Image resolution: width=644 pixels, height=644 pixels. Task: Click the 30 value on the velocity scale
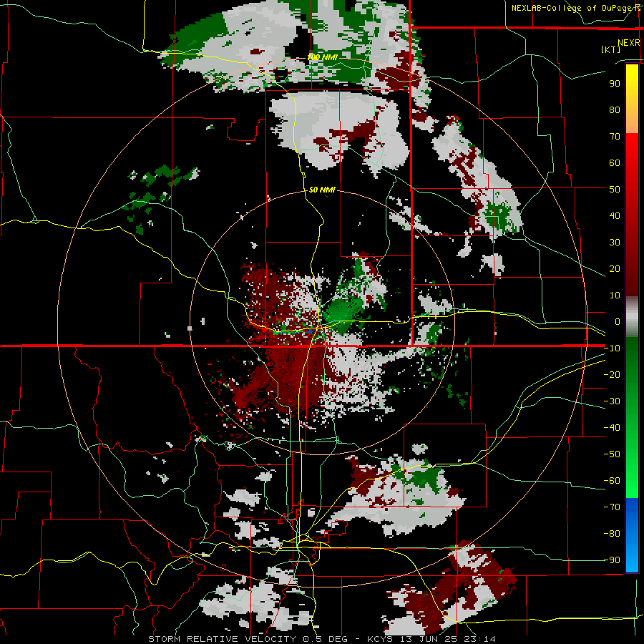[615, 243]
